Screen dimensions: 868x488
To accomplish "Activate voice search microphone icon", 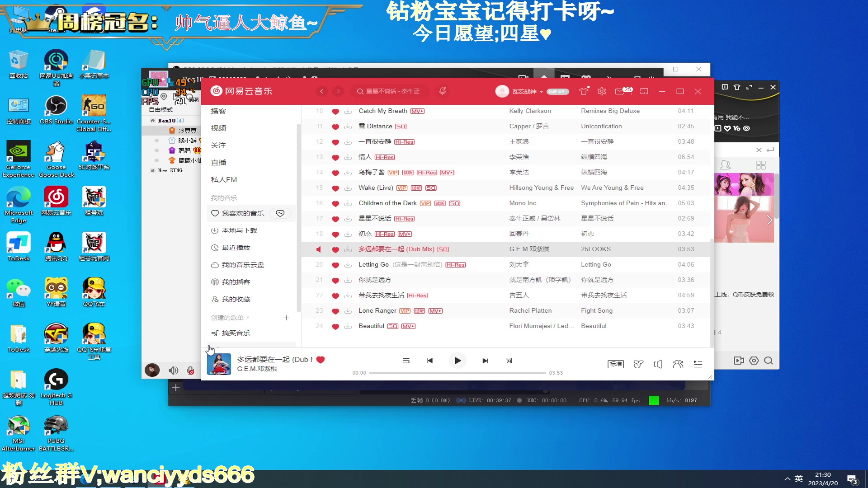I will pyautogui.click(x=443, y=91).
